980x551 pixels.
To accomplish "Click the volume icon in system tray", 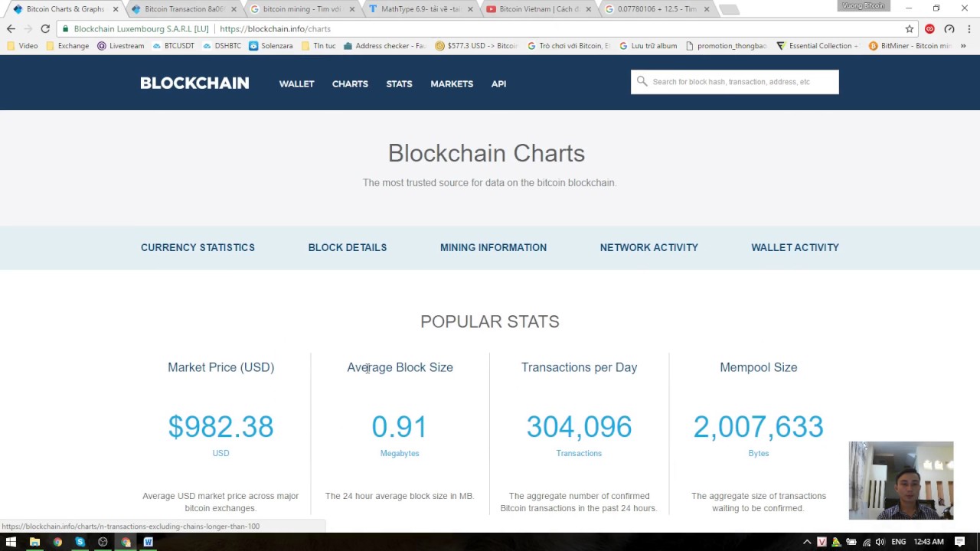I will pyautogui.click(x=880, y=542).
